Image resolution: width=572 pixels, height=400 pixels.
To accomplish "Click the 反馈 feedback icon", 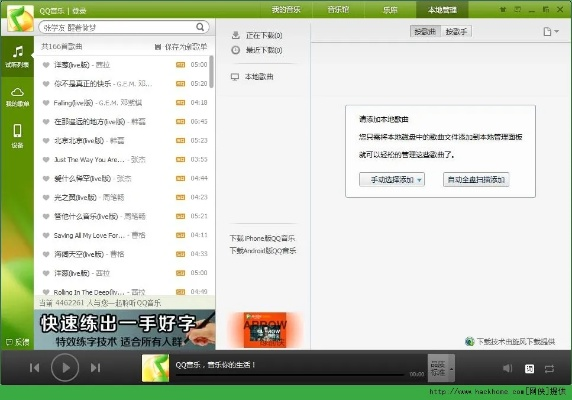I will 9,342.
